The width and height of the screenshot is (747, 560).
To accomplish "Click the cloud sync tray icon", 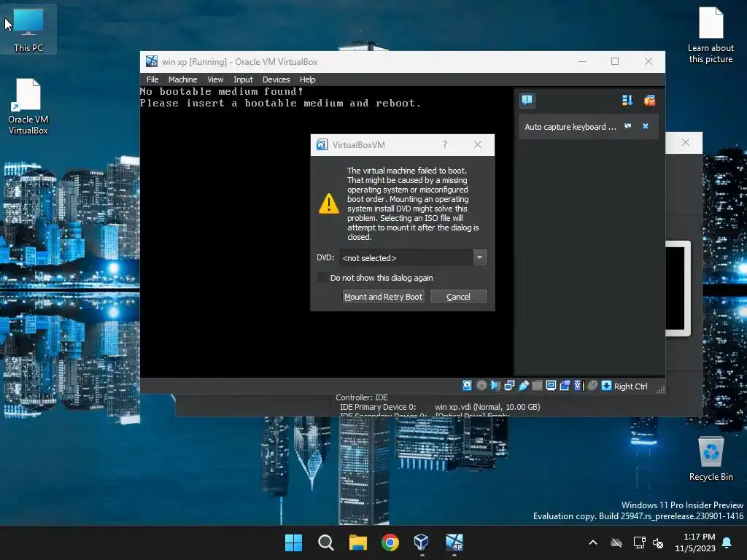I will click(616, 542).
